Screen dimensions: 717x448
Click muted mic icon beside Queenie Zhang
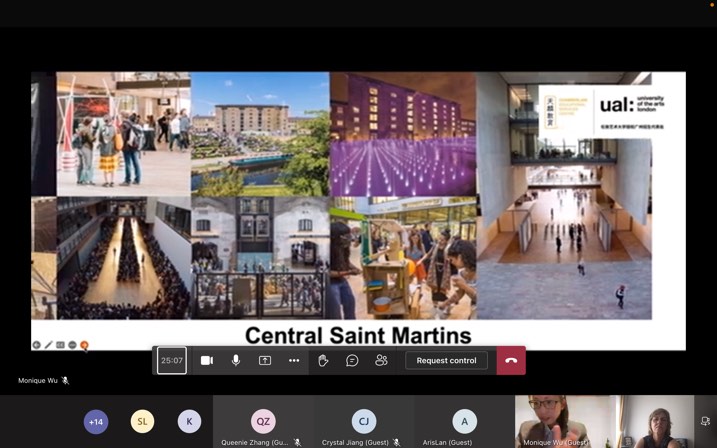[x=298, y=442]
